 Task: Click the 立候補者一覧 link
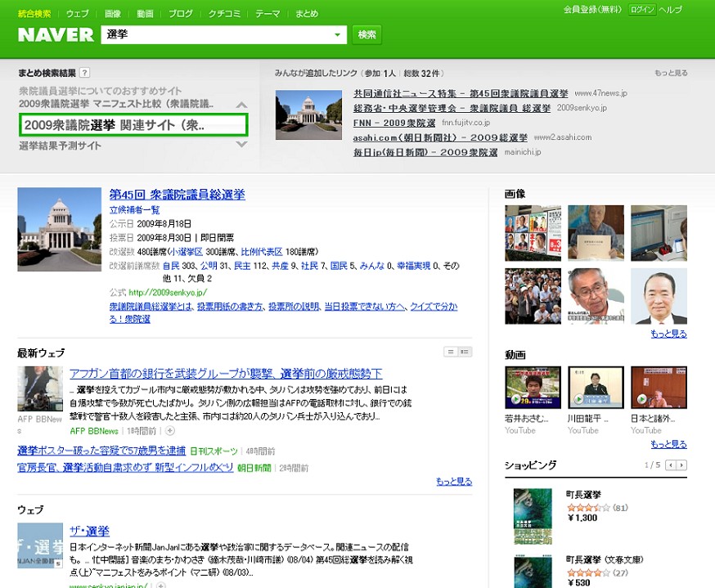click(x=134, y=209)
